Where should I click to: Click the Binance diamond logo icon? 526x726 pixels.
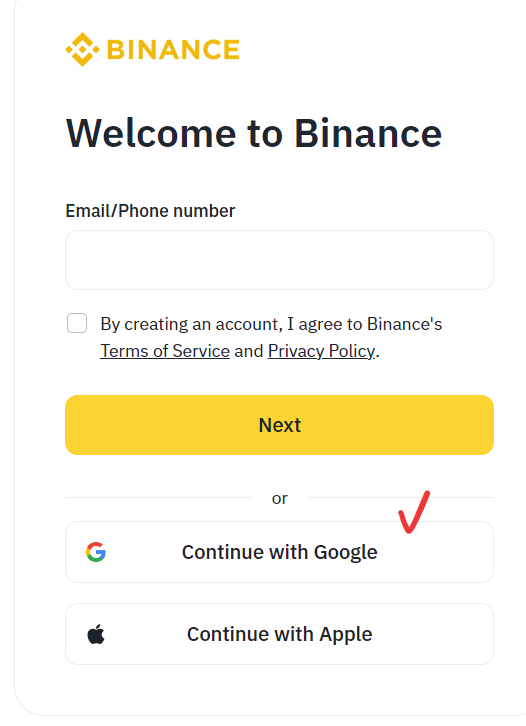coord(82,50)
